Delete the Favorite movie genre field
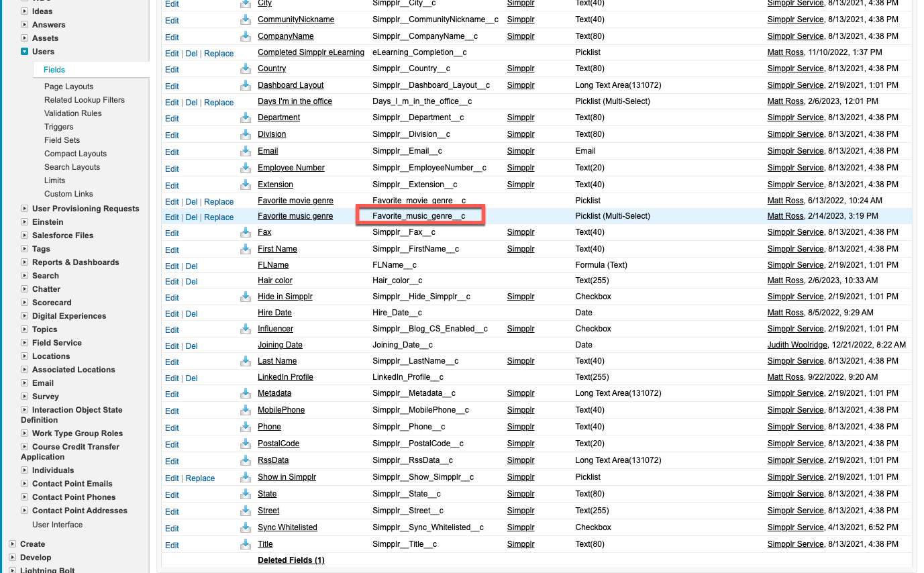924x573 pixels. pyautogui.click(x=191, y=202)
